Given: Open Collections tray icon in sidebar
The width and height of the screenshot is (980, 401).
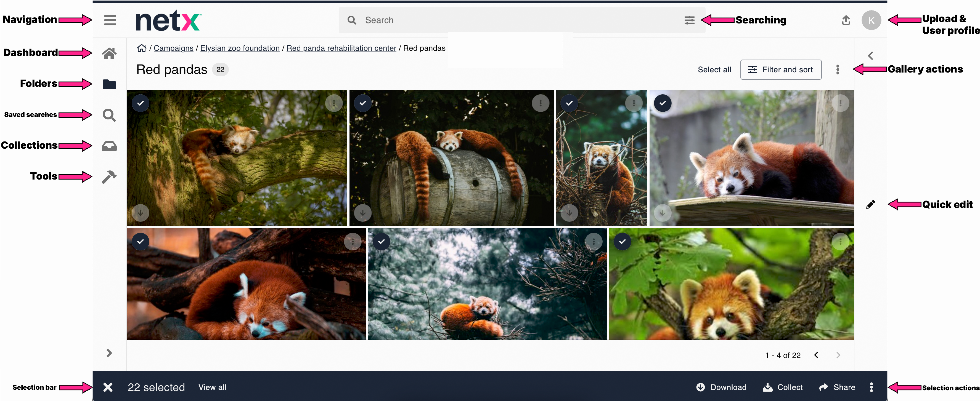Looking at the screenshot, I should pos(109,146).
